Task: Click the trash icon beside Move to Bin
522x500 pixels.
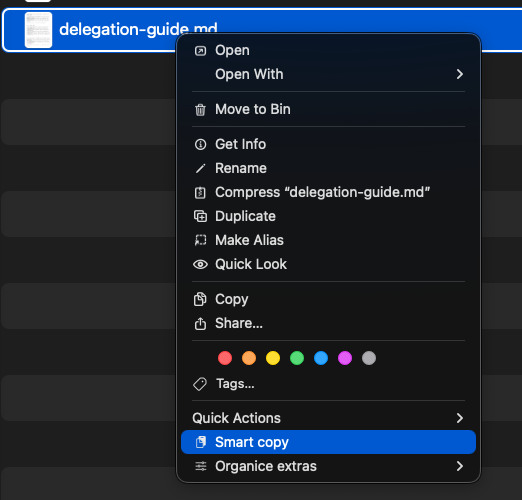Action: (x=200, y=110)
